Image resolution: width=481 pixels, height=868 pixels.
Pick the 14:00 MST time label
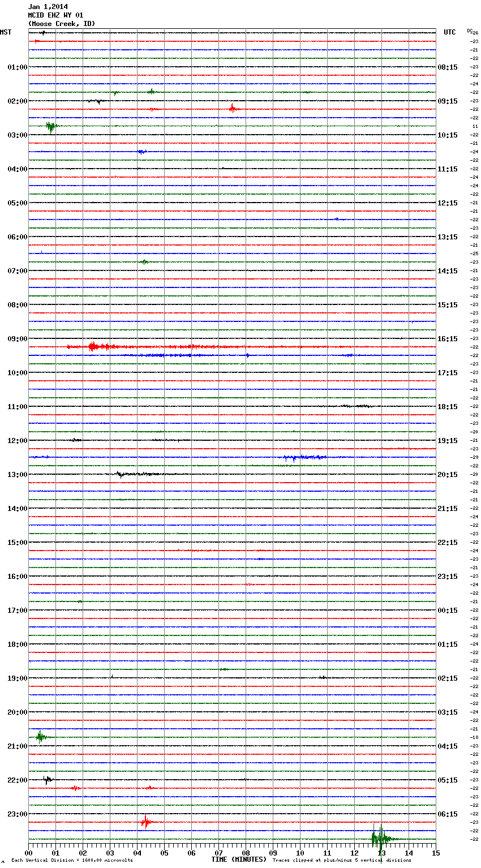18,509
